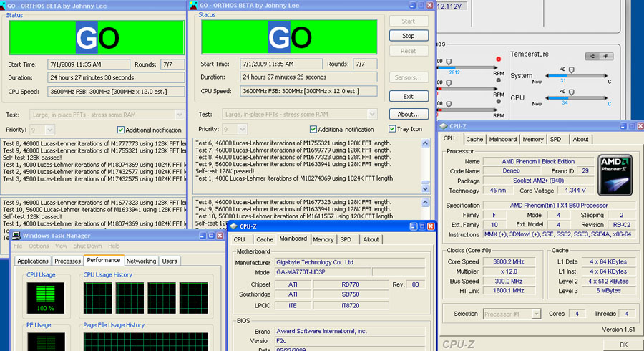Click the ORTHOS log scrollbar up arrow
The width and height of the screenshot is (644, 351).
click(426, 143)
